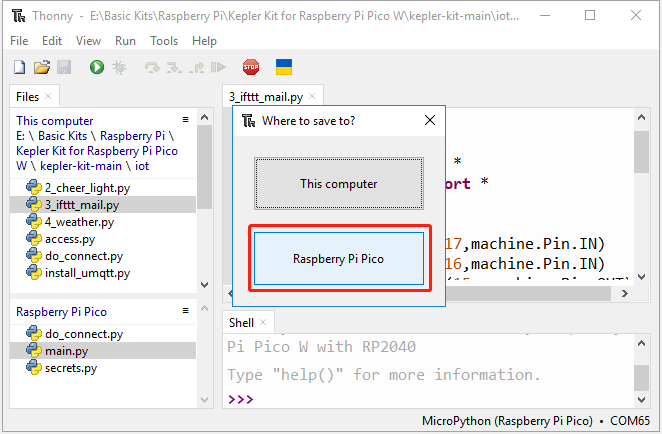Click the Python icon beside 4_weather.py
The image size is (662, 434).
pyautogui.click(x=33, y=221)
